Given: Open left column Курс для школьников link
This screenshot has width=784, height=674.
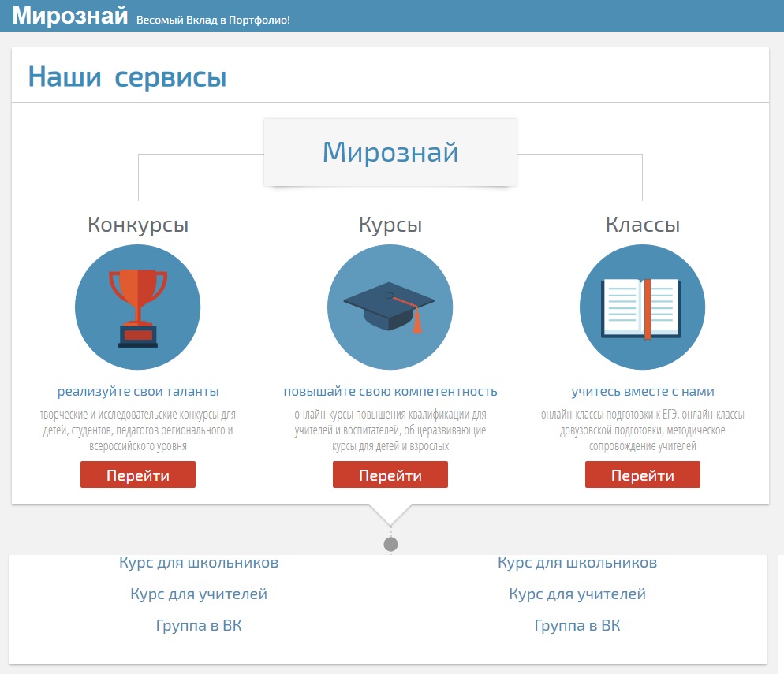Looking at the screenshot, I should coord(199,563).
